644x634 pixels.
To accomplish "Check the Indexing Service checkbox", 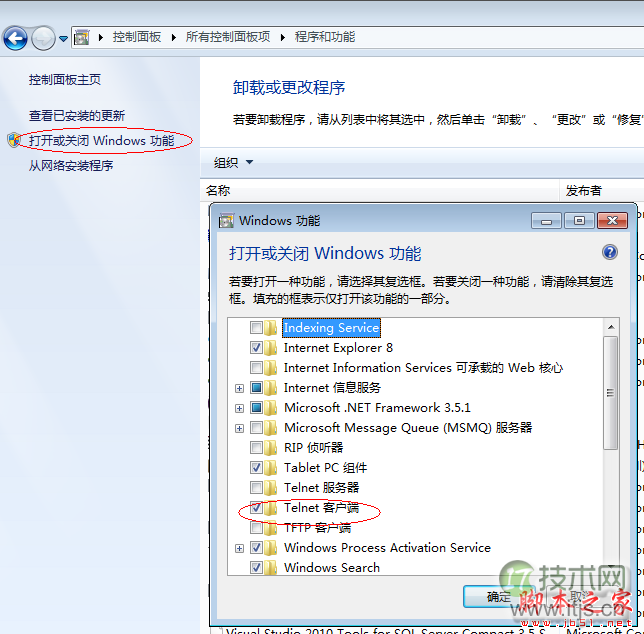I will click(x=256, y=328).
